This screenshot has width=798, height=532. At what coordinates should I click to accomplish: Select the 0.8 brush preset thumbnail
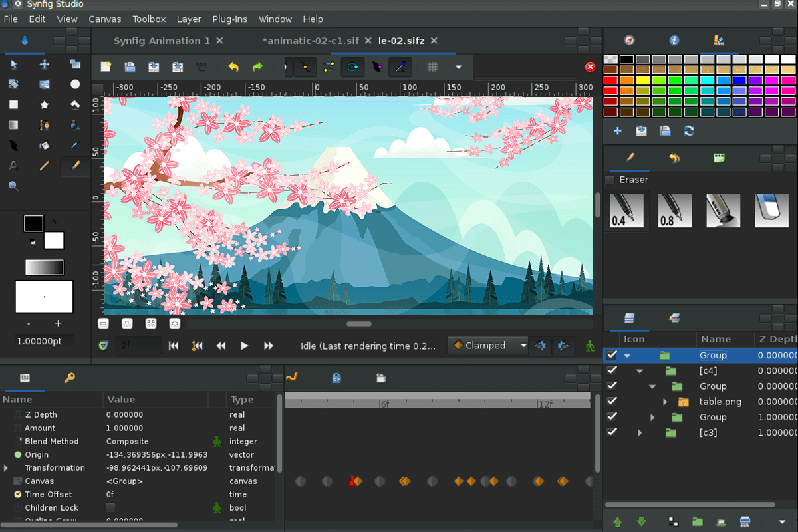pyautogui.click(x=675, y=210)
